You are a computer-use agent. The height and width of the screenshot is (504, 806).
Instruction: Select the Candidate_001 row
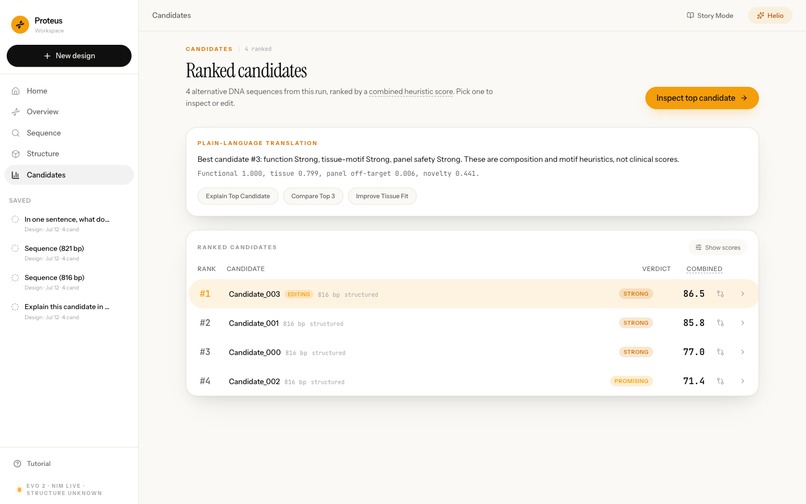(x=473, y=323)
